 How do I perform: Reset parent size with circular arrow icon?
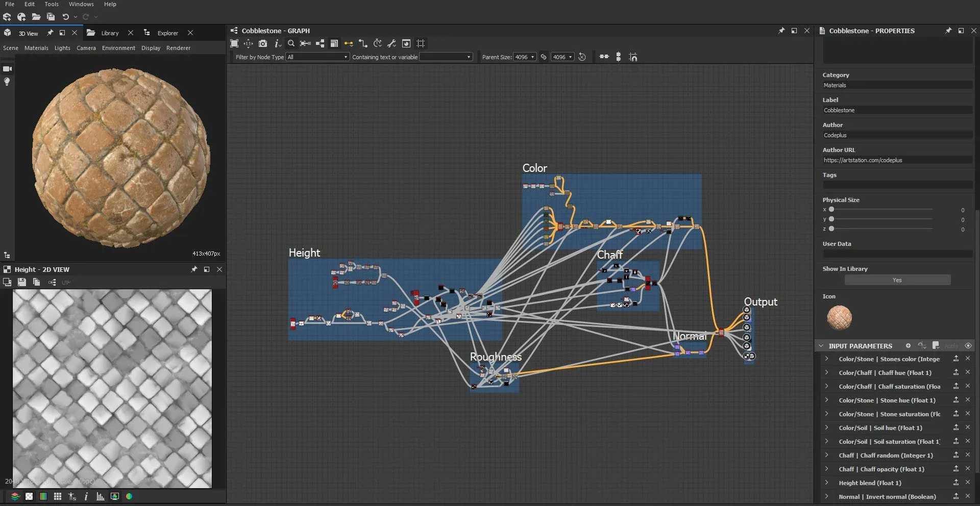pos(582,57)
